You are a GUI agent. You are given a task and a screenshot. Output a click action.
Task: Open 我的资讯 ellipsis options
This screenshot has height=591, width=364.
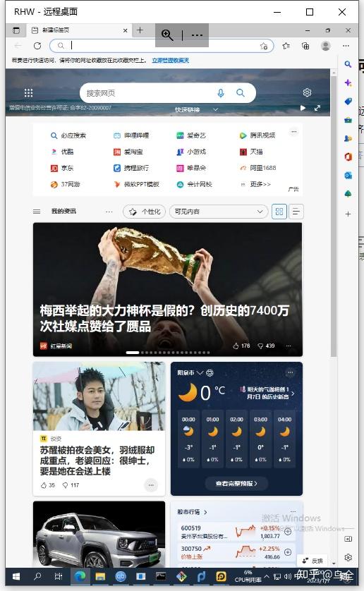tap(109, 212)
